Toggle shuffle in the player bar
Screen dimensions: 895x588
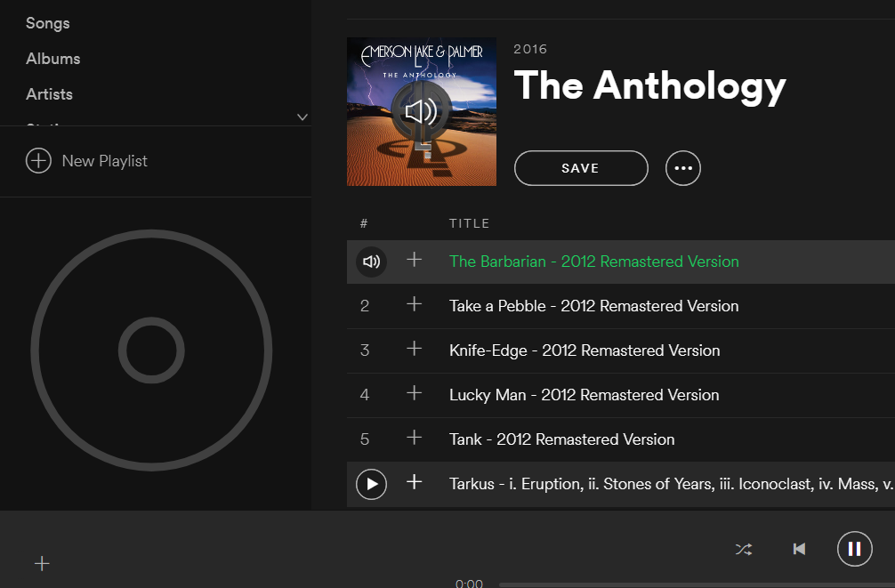tap(744, 549)
